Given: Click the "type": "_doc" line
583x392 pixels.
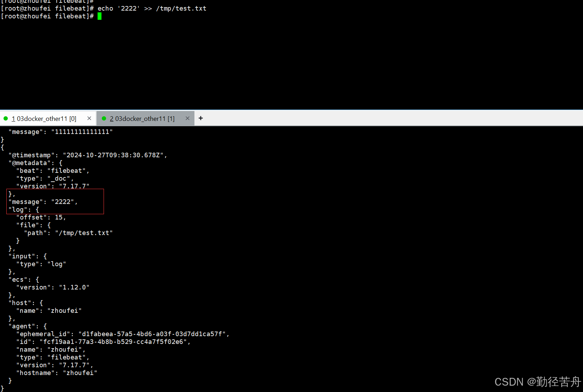Looking at the screenshot, I should 45,179.
